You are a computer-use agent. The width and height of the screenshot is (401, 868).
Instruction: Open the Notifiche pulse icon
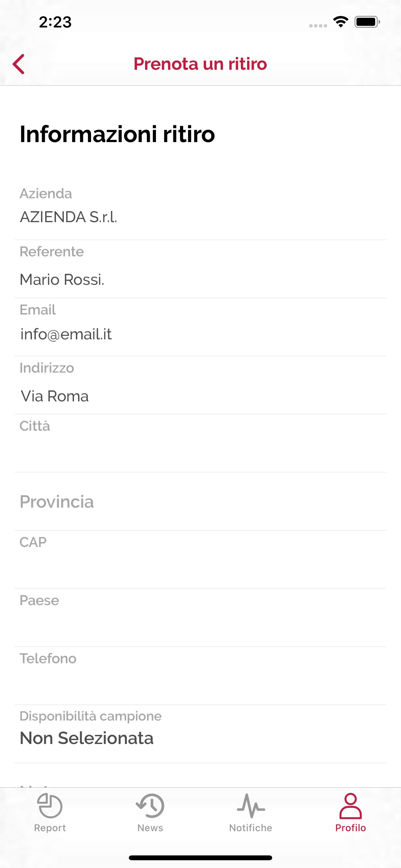(x=251, y=806)
